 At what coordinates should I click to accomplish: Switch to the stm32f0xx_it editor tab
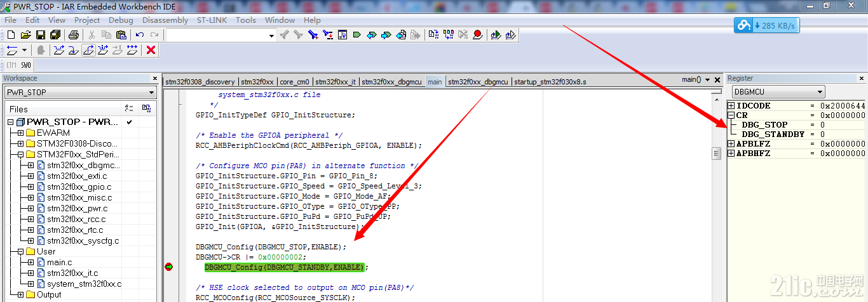(336, 82)
